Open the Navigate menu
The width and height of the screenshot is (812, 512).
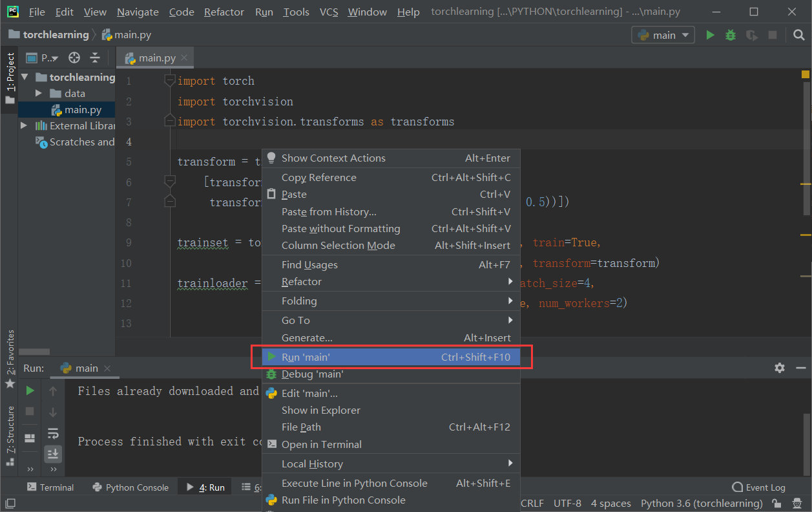(137, 12)
